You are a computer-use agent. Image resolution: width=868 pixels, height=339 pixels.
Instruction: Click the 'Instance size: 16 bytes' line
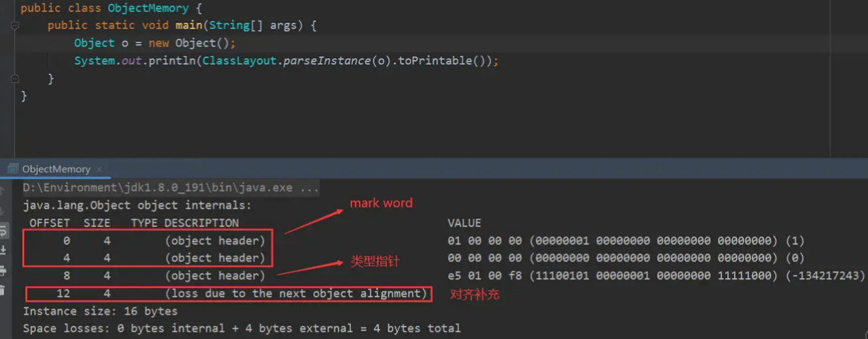(x=100, y=311)
